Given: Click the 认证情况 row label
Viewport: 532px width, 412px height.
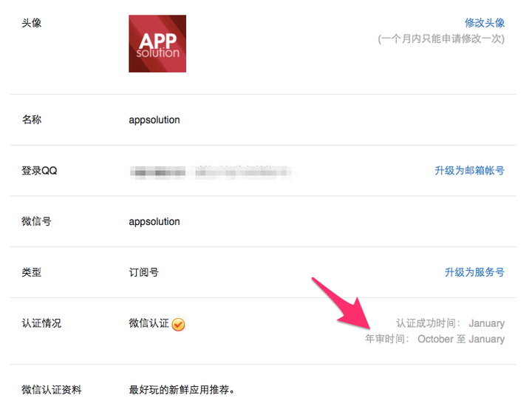Looking at the screenshot, I should click(x=41, y=323).
